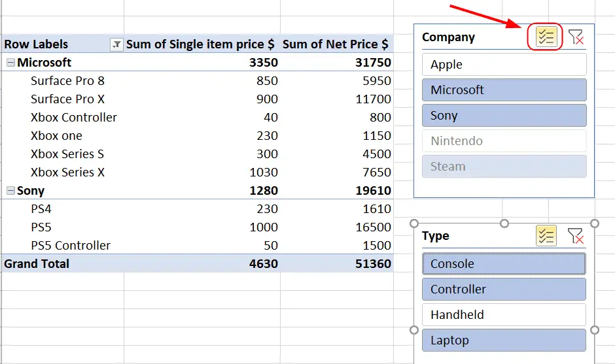Click the 800 net price cell

[380, 117]
